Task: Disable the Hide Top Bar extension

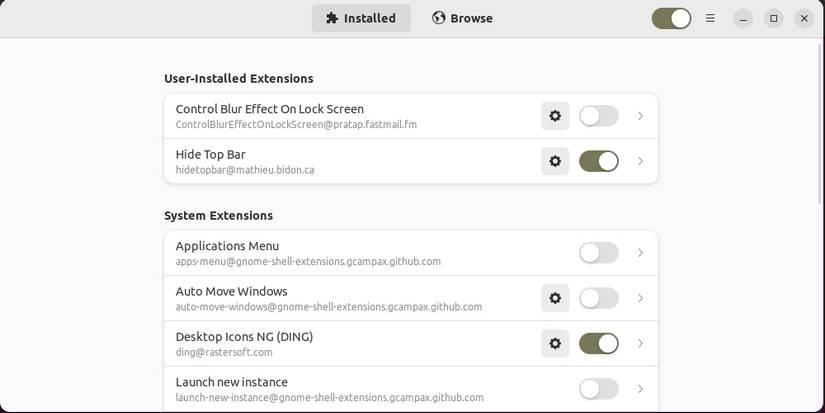Action: (x=598, y=161)
